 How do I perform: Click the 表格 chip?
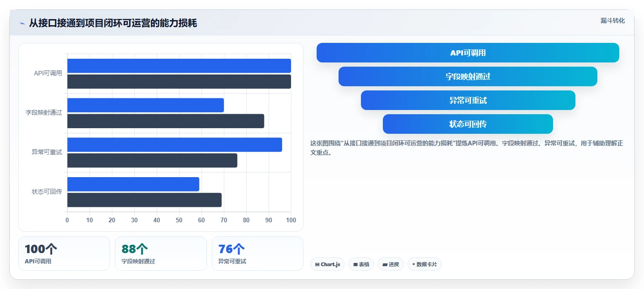coord(361,264)
